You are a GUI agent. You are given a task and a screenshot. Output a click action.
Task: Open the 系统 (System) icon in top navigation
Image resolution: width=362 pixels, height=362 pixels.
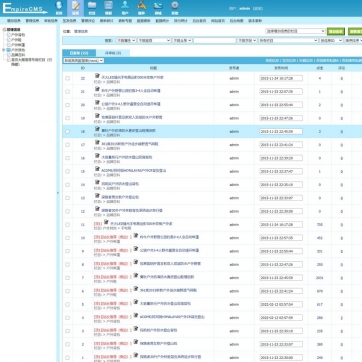pyautogui.click(x=59, y=8)
